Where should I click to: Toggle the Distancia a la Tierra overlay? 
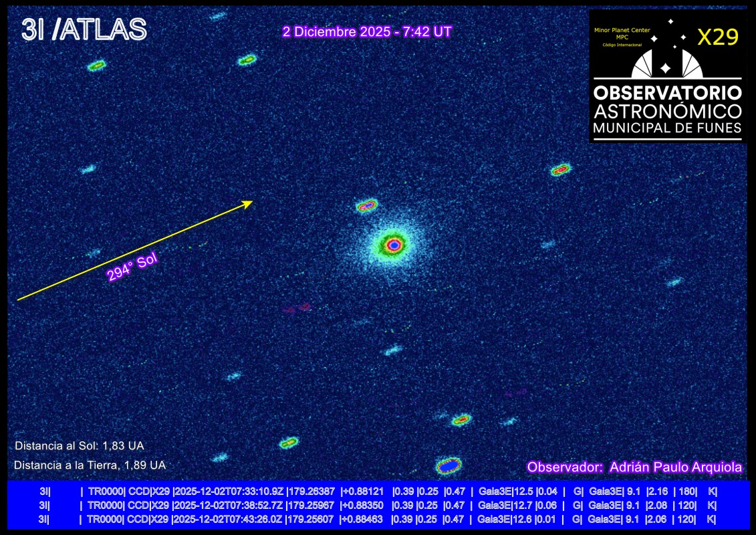click(90, 463)
